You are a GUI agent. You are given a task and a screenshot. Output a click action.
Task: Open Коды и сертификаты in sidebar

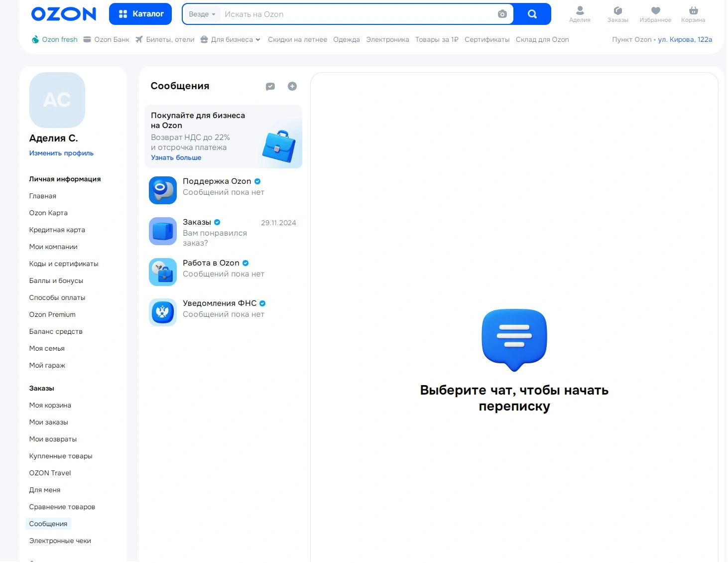[64, 264]
